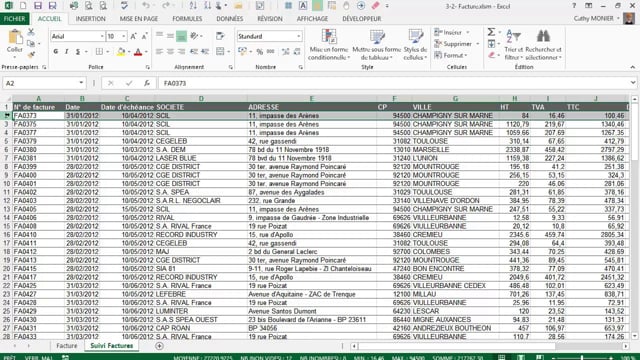This screenshot has height=360, width=640.
Task: Click the yellow fill color button
Action: click(121, 52)
